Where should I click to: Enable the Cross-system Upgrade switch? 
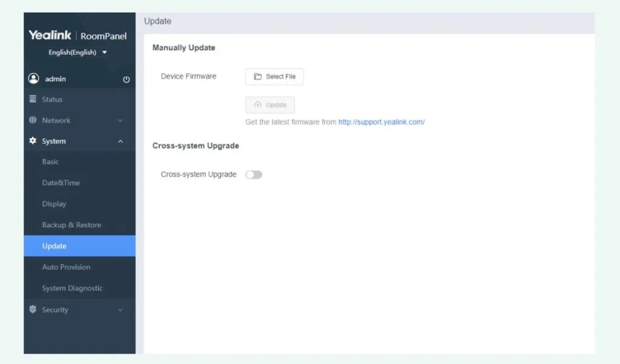[x=254, y=175]
